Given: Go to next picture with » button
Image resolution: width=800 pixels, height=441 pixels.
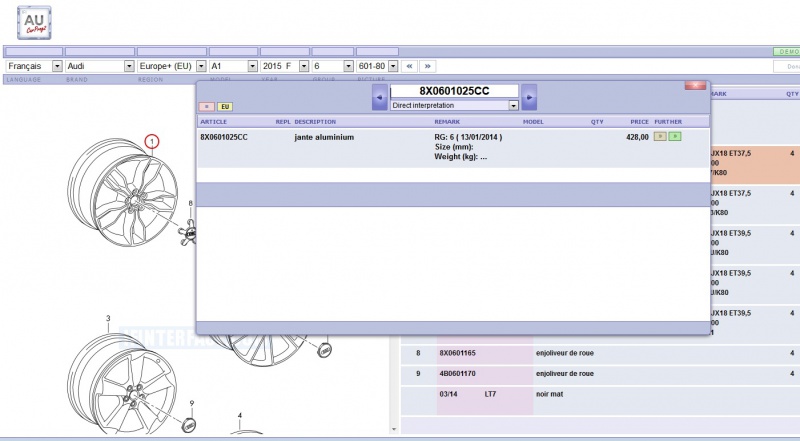Looking at the screenshot, I should tap(427, 65).
